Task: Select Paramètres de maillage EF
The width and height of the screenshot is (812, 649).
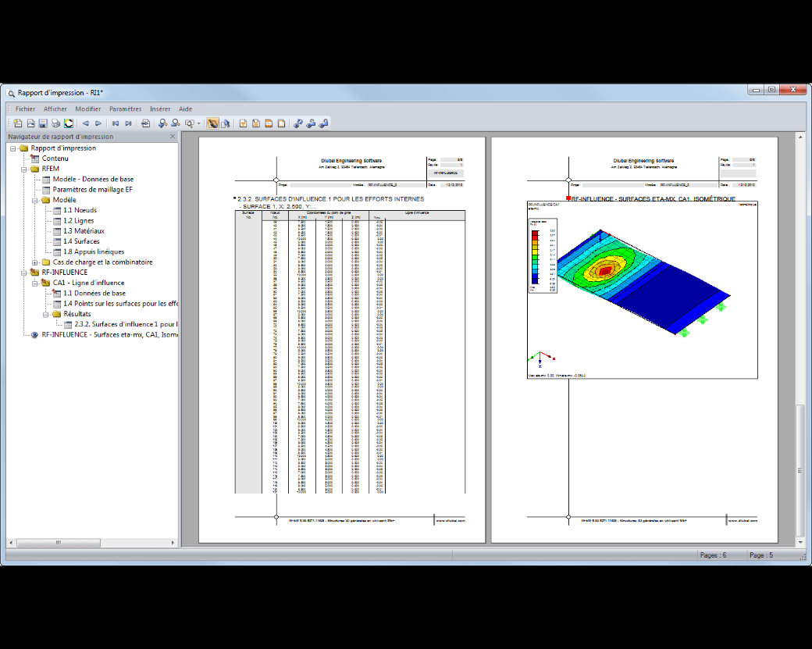Action: click(x=92, y=190)
